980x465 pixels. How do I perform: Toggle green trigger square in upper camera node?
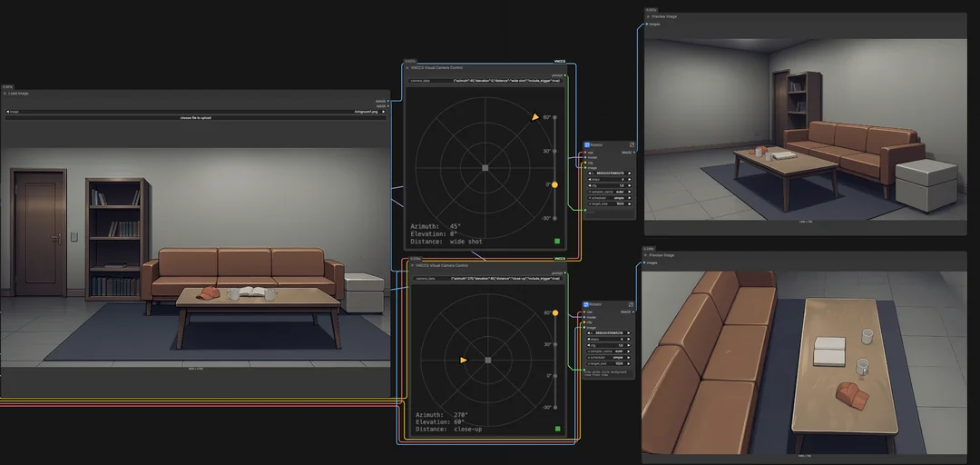point(557,241)
